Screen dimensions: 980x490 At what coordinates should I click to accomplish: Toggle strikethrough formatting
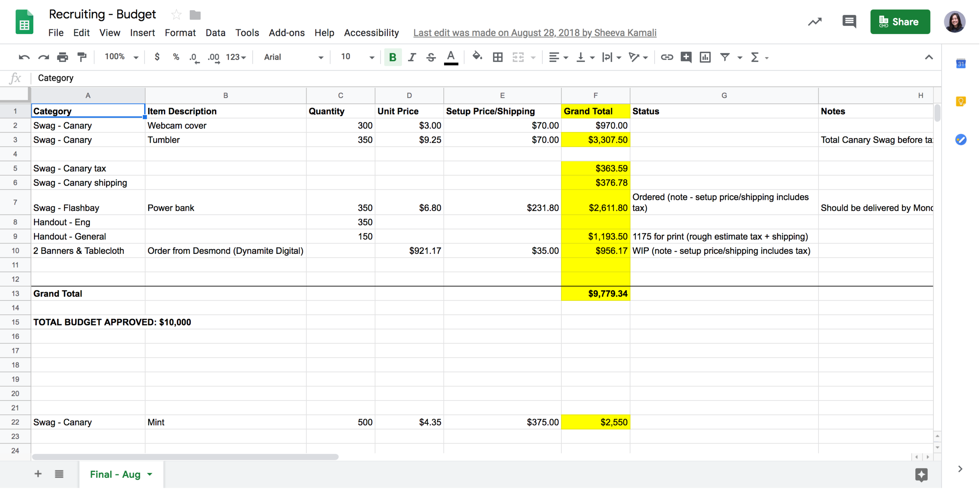(431, 57)
